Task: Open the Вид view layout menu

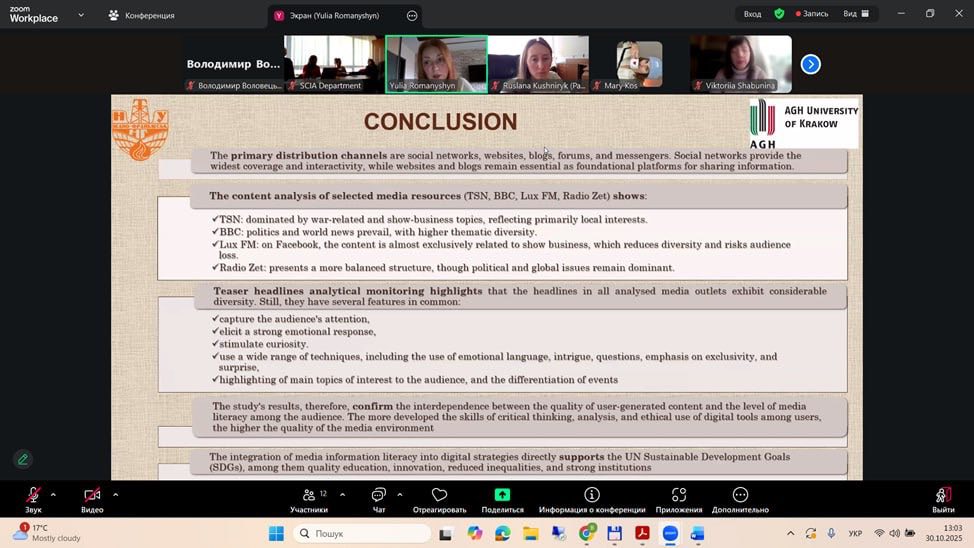Action: pyautogui.click(x=856, y=14)
